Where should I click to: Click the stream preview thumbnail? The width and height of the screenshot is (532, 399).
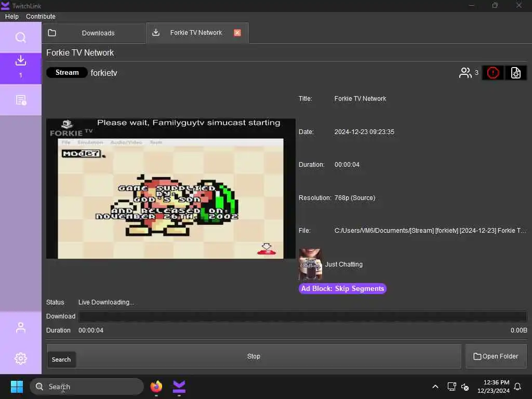pyautogui.click(x=170, y=189)
